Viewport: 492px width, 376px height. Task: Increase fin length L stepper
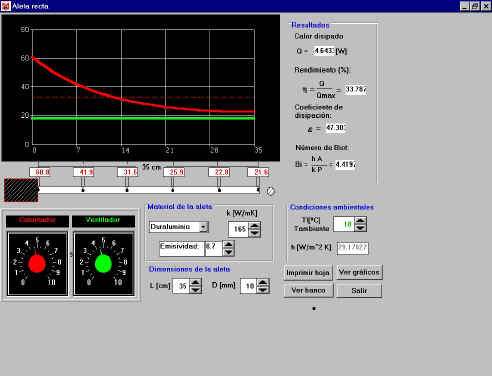coord(195,282)
